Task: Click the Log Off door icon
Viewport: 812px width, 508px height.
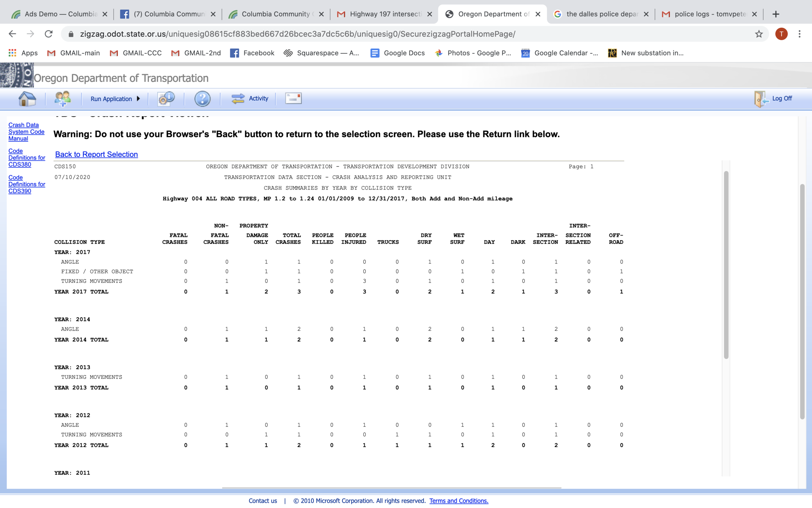Action: [761, 98]
